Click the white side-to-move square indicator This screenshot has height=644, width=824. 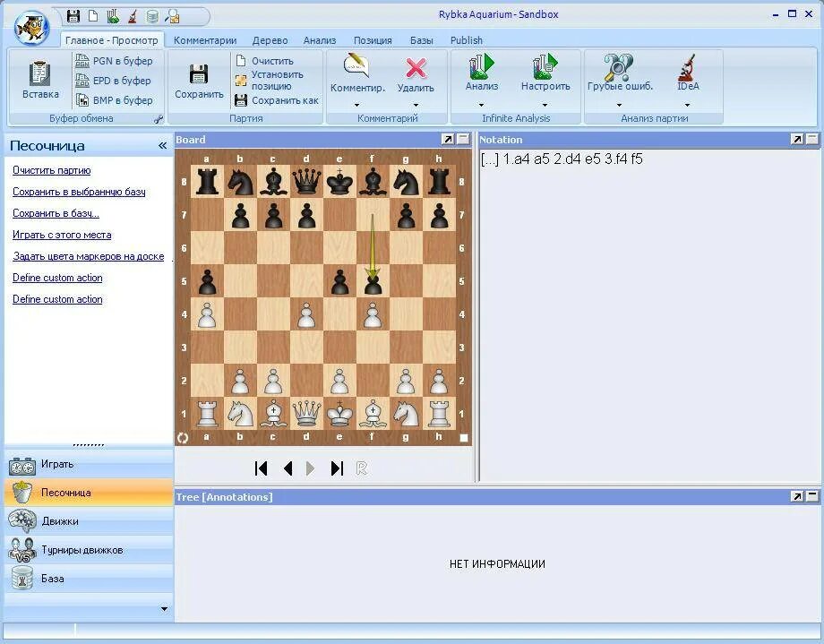464,437
